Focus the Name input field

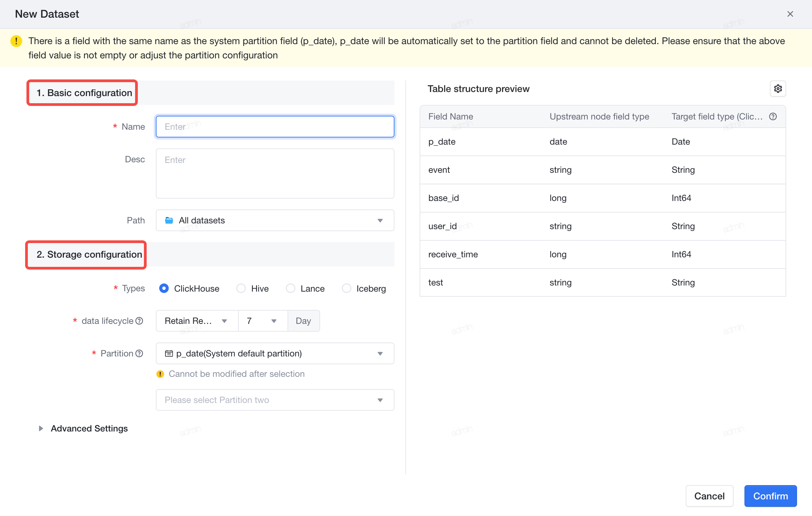[275, 127]
